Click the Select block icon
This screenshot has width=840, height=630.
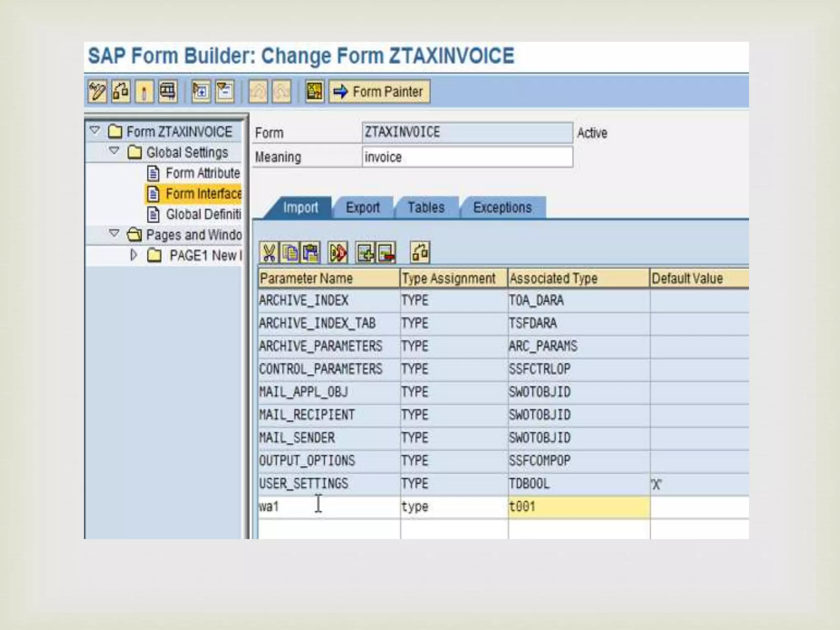tap(338, 252)
